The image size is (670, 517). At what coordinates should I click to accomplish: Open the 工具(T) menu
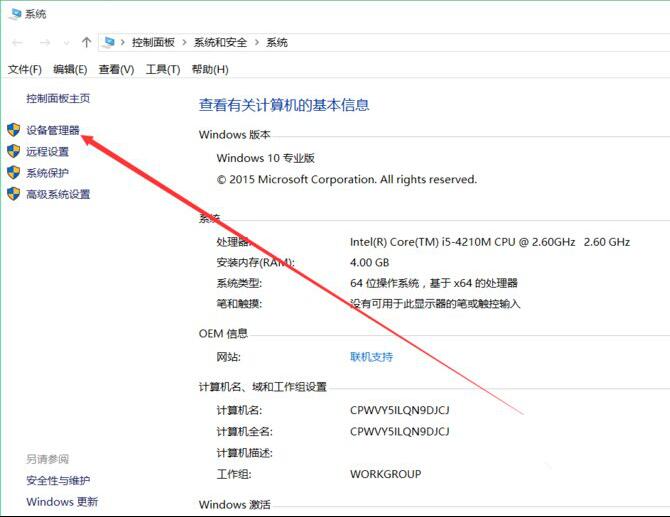point(163,69)
